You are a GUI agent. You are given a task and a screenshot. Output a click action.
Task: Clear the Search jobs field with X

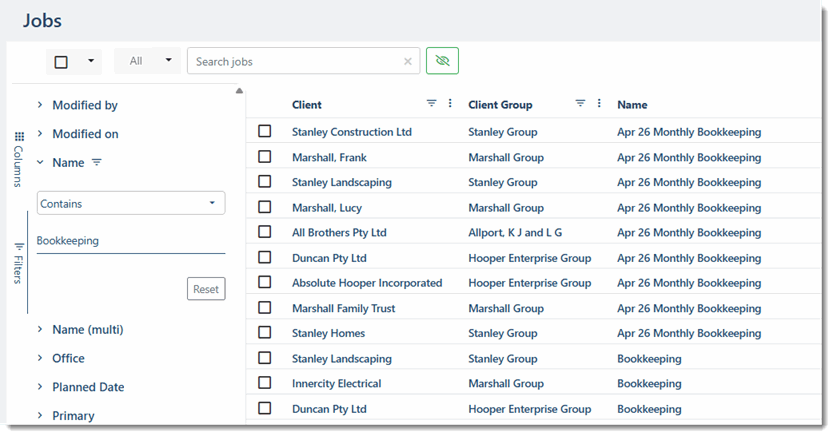(x=408, y=61)
